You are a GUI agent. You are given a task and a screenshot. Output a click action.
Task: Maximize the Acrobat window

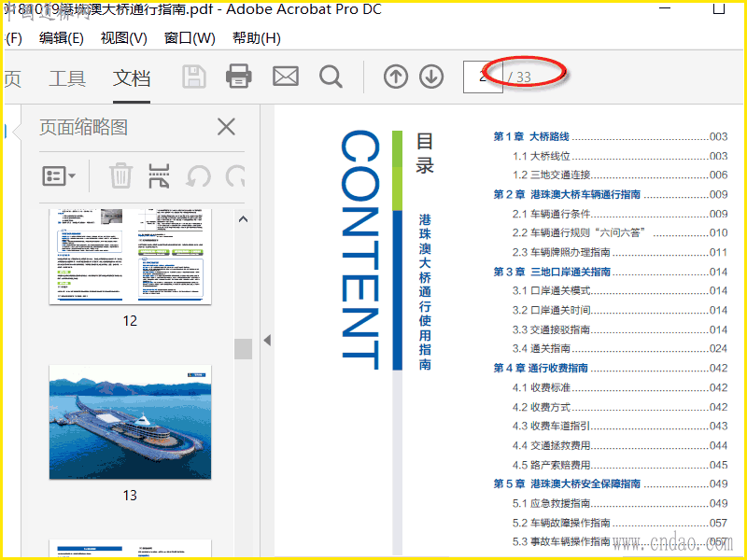(719, 8)
